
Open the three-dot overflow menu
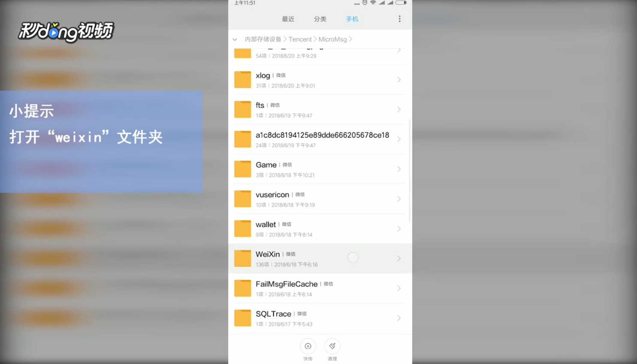coord(399,19)
